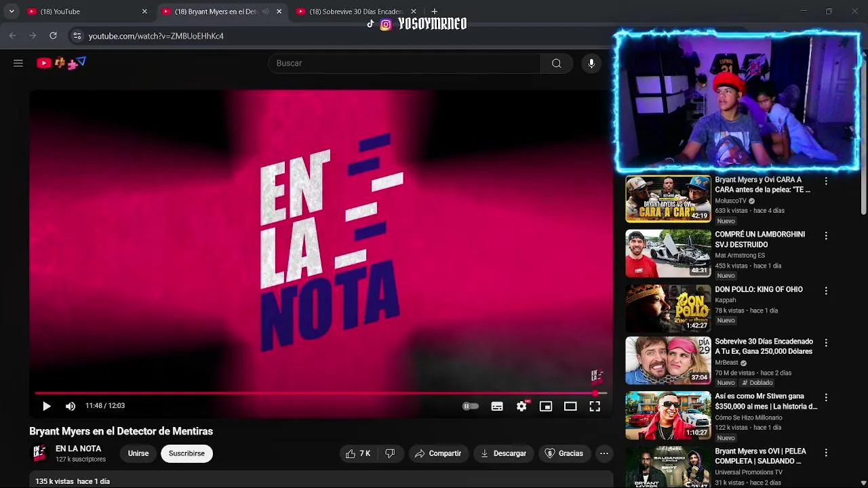Click the Unirse button

coord(138,453)
